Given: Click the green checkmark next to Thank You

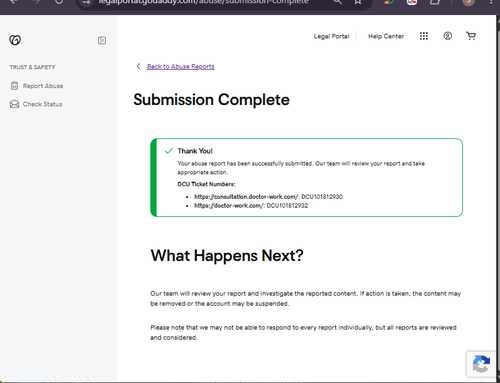Looking at the screenshot, I should (x=169, y=151).
